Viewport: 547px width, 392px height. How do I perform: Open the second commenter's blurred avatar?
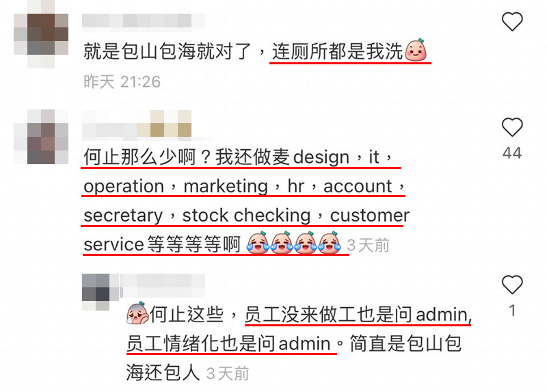tap(41, 137)
